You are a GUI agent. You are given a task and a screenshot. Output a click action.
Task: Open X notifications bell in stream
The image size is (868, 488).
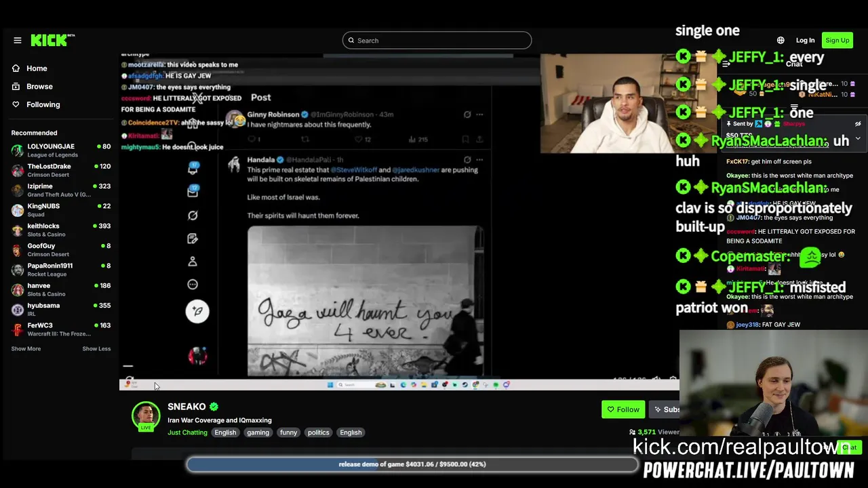[193, 169]
